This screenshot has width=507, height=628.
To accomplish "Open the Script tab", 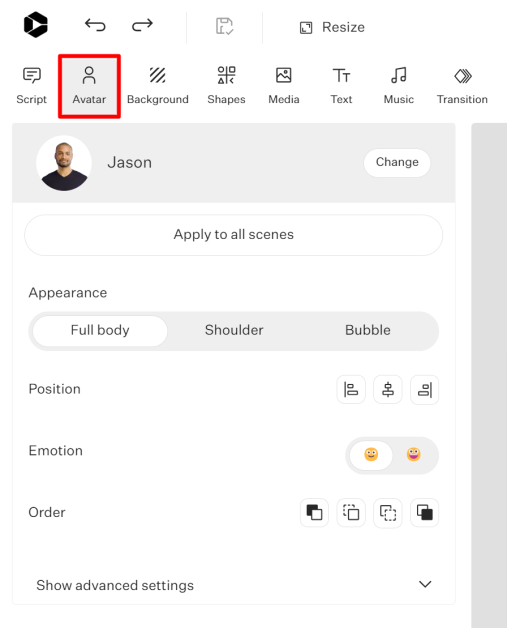I will tap(32, 86).
